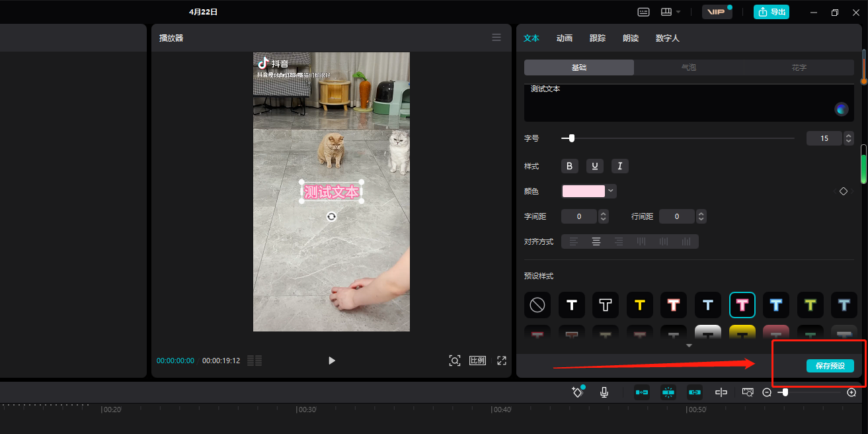This screenshot has height=434, width=868.
Task: Open the preview snapshot tool in the player
Action: pos(454,361)
